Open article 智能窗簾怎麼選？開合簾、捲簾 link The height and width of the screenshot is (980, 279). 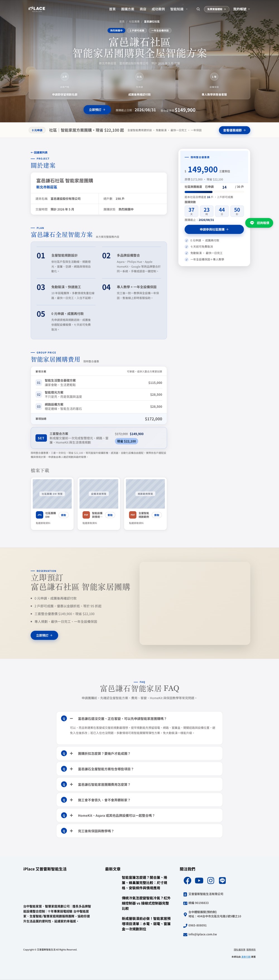click(145, 883)
